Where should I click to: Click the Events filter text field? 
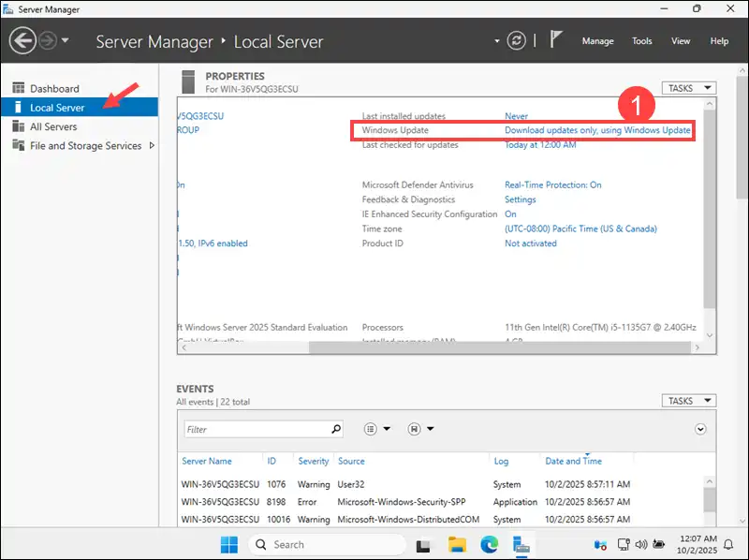tap(256, 429)
